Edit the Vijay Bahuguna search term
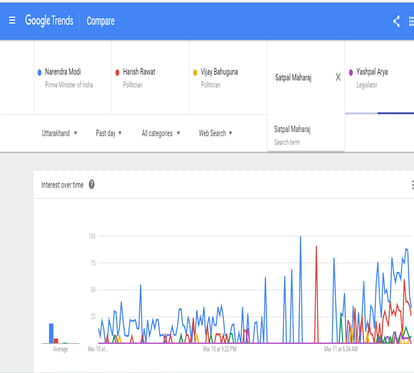This screenshot has height=373, width=414. coord(228,77)
